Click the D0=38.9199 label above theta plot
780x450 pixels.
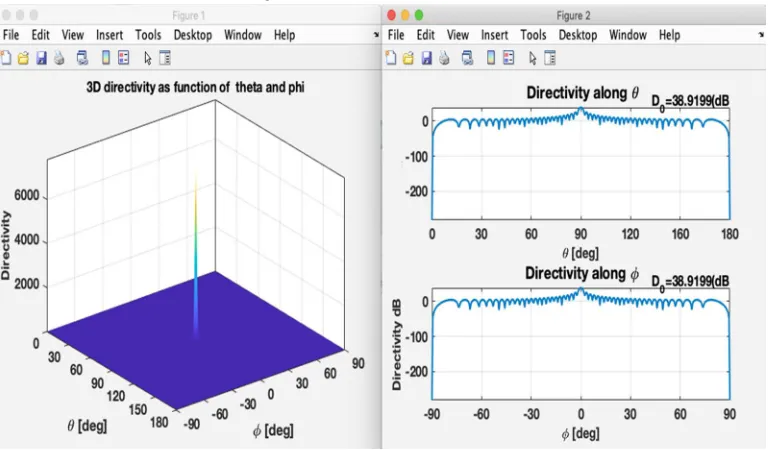click(x=690, y=102)
